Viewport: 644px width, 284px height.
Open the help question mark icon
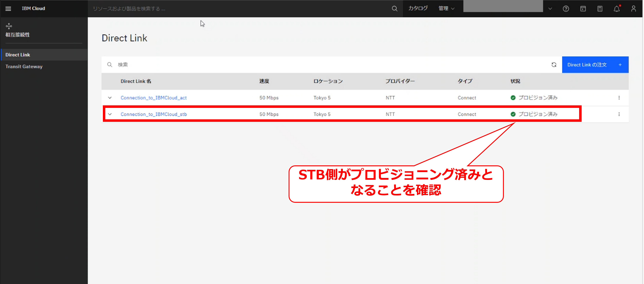[x=566, y=9]
